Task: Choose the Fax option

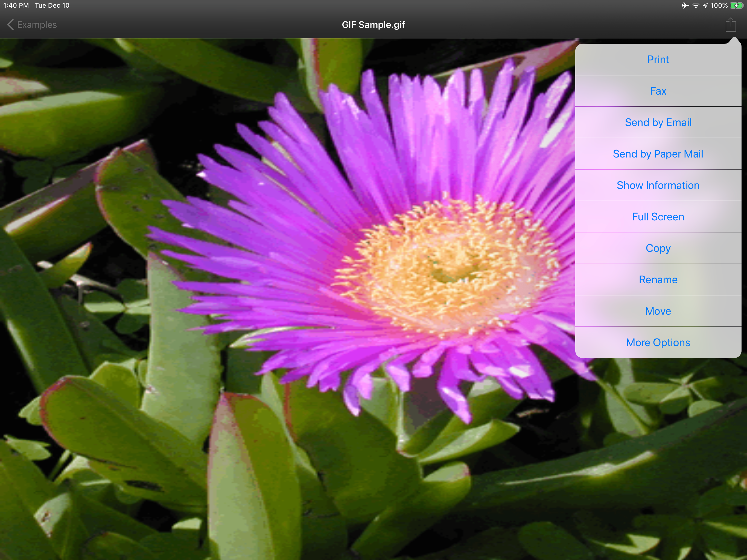Action: click(x=658, y=91)
